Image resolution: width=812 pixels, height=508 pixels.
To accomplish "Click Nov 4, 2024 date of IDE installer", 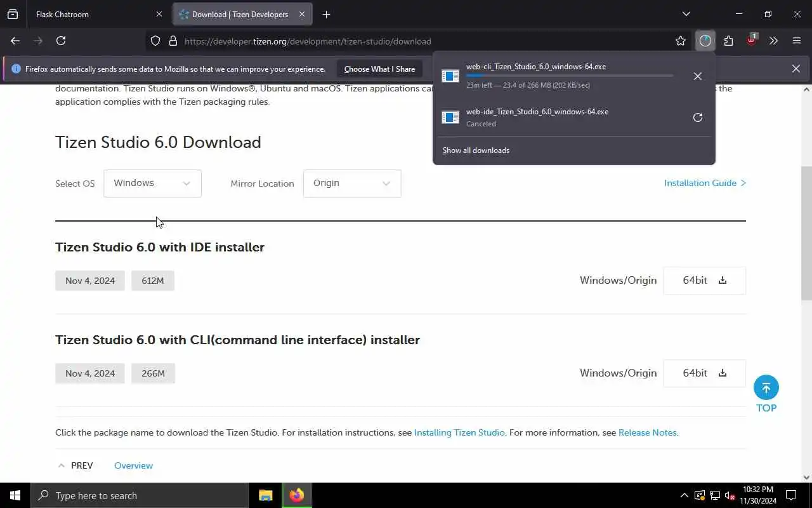I will (x=90, y=281).
